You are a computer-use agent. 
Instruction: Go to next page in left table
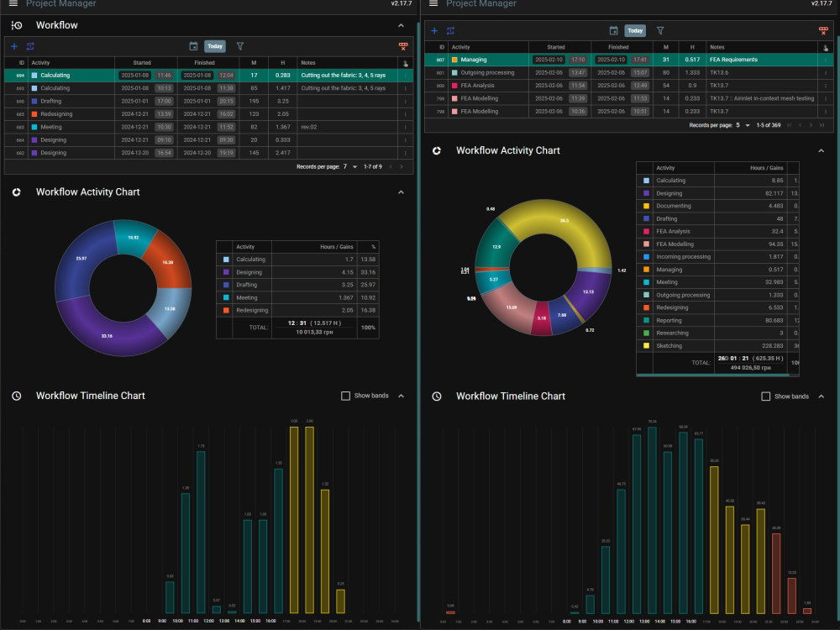[402, 166]
